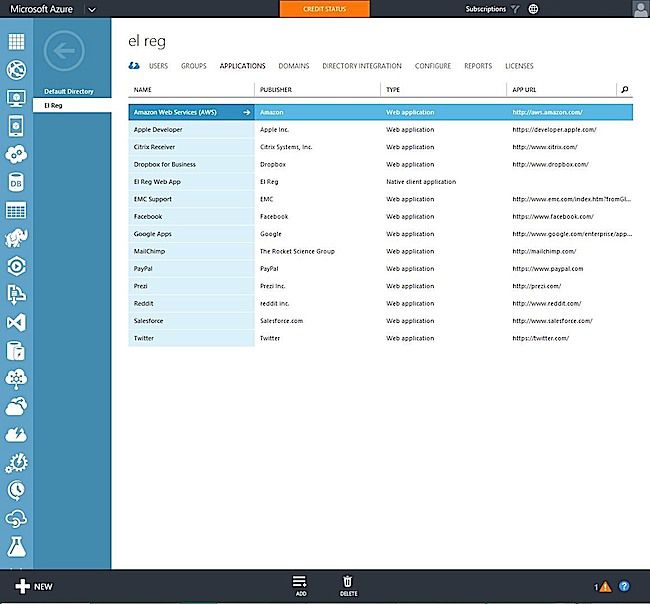
Task: Switch to the Directory Integration tab
Action: (362, 66)
